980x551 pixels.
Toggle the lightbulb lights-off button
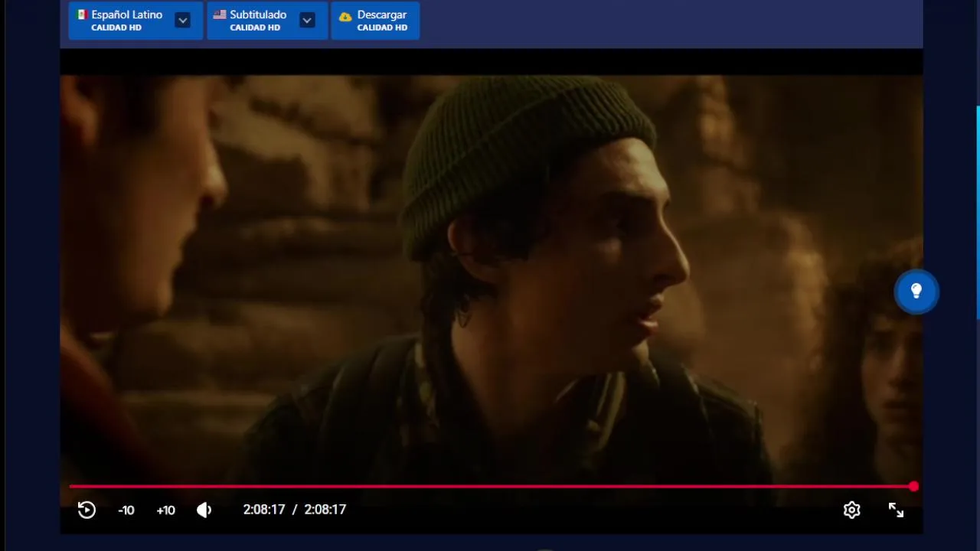(916, 292)
